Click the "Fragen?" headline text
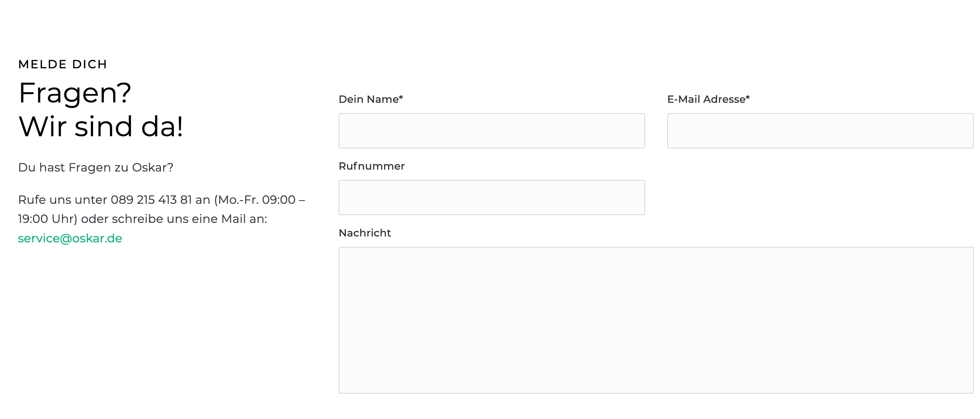This screenshot has width=980, height=419. [75, 93]
